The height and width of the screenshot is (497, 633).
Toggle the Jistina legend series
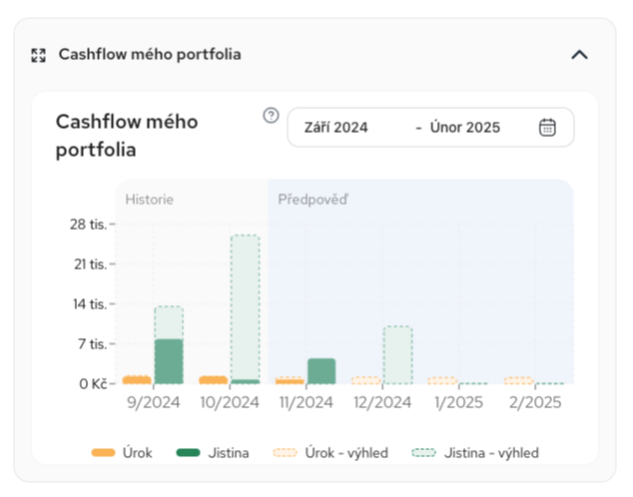click(x=212, y=453)
